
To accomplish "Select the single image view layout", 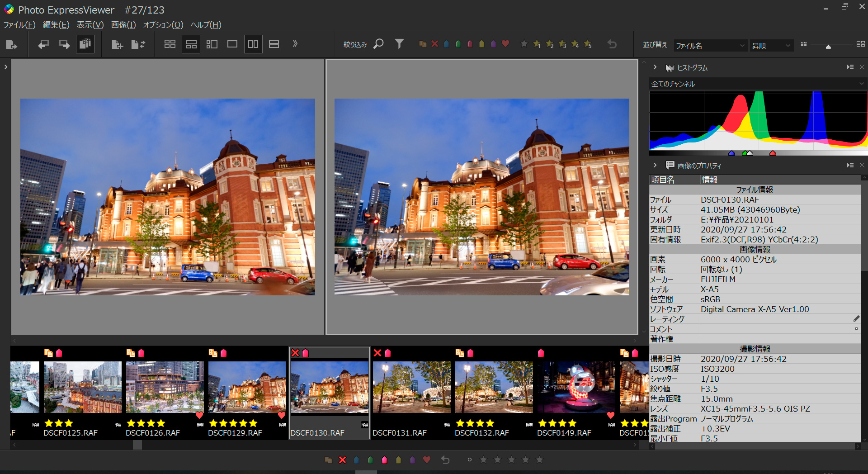I will pos(232,44).
